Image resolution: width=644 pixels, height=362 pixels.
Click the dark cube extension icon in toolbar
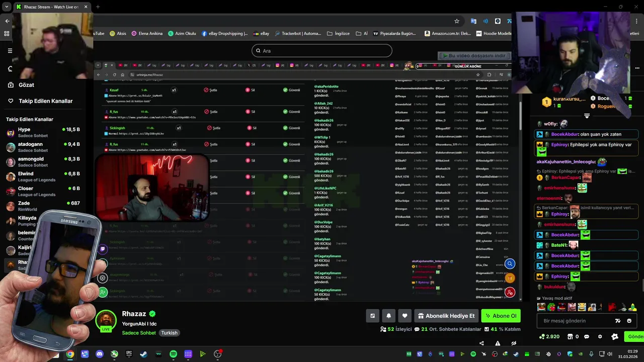point(498,21)
